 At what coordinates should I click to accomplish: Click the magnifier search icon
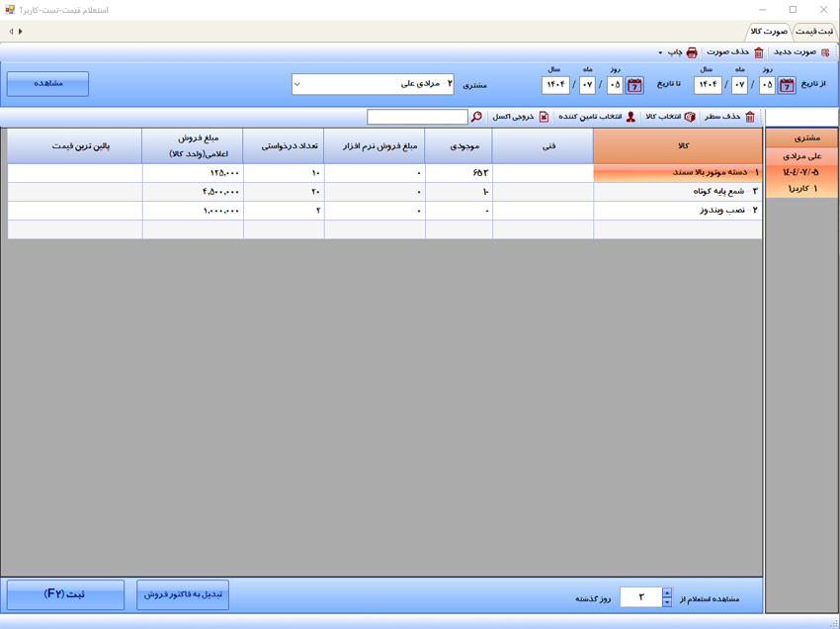pyautogui.click(x=476, y=117)
